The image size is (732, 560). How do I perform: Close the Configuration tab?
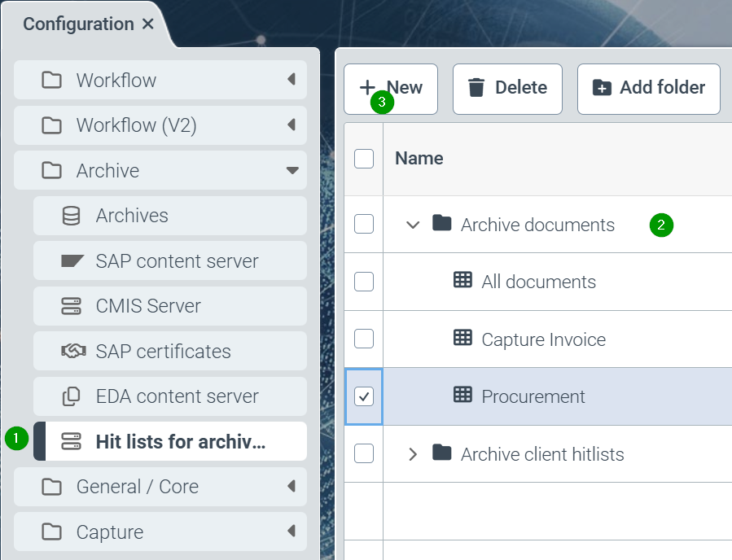[x=147, y=24]
